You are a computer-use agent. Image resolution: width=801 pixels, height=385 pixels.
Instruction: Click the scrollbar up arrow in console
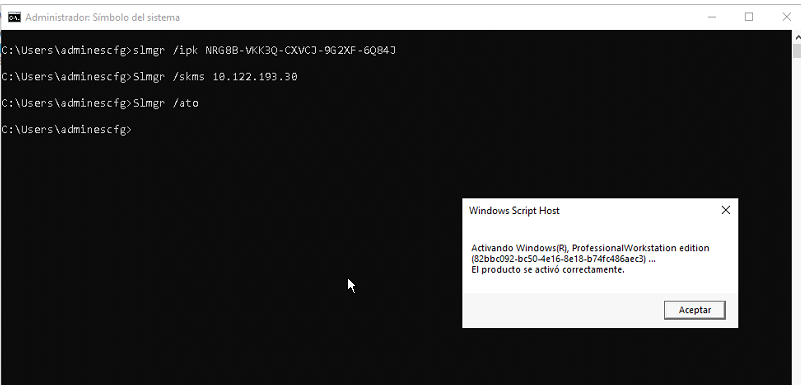click(797, 36)
